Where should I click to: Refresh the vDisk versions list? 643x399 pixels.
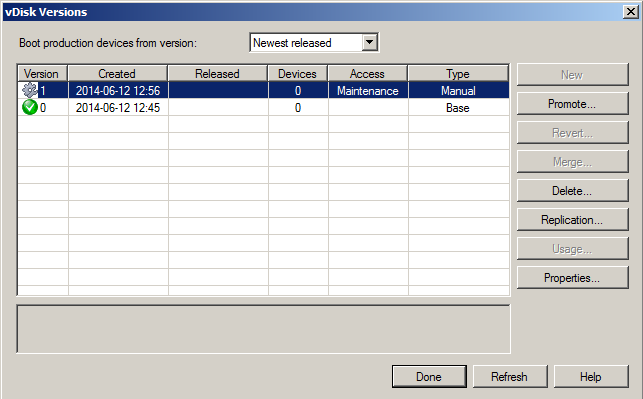[x=510, y=376]
